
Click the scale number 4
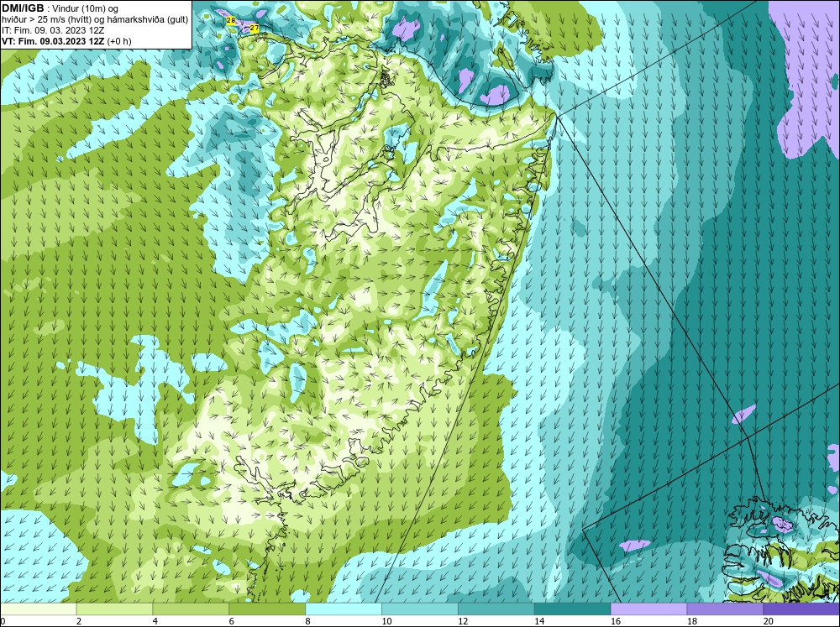[155, 622]
